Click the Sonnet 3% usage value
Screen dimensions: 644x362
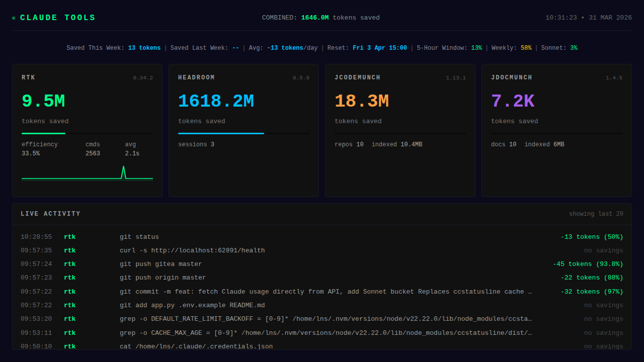click(x=574, y=48)
